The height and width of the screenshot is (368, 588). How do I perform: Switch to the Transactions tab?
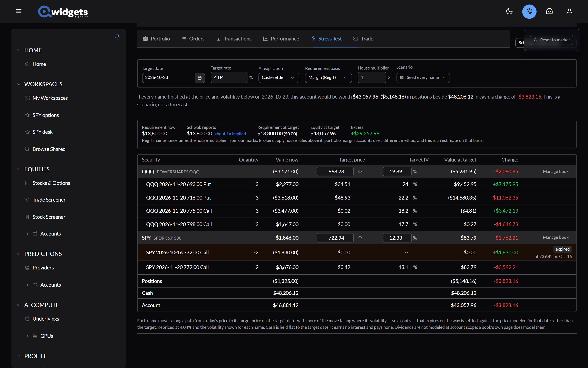[x=234, y=39]
